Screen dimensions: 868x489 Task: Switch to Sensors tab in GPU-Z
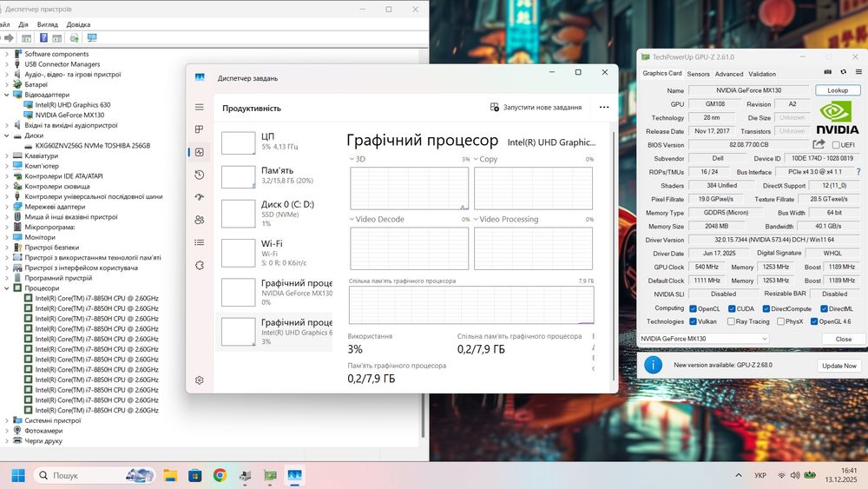pos(698,74)
